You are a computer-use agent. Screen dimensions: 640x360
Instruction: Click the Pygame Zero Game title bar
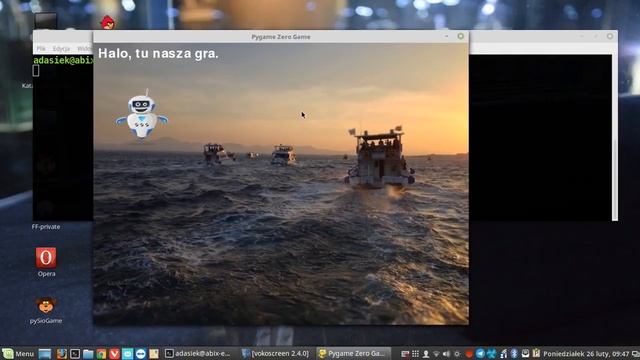click(x=281, y=37)
